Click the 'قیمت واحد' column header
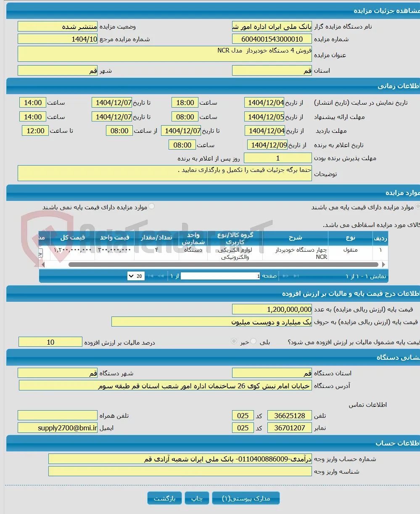420x514 pixels. click(x=115, y=238)
